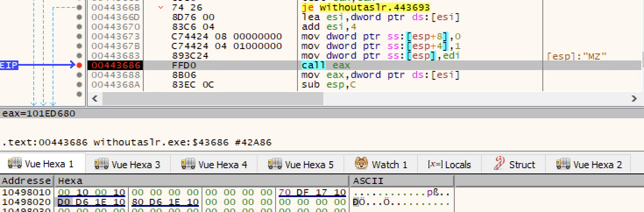Click the opcode bytes 893C24
Viewport: 644px width, 212px height.
190,56
